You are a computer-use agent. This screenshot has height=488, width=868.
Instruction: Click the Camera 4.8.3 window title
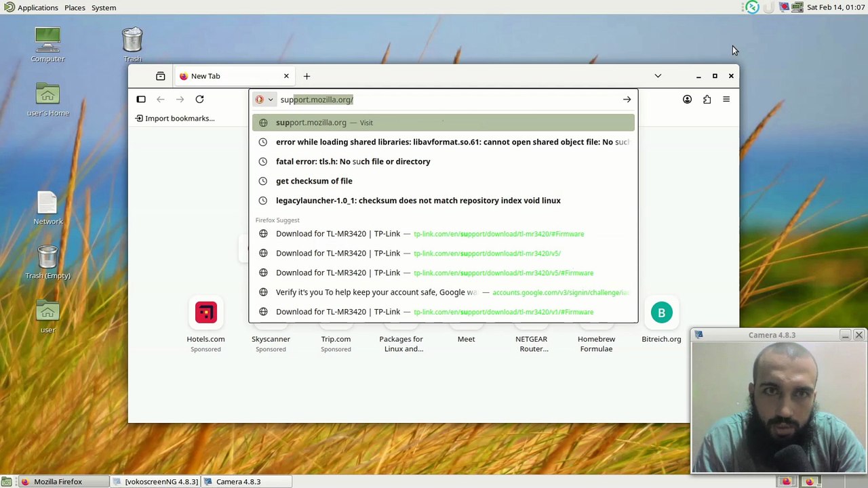[x=772, y=335]
